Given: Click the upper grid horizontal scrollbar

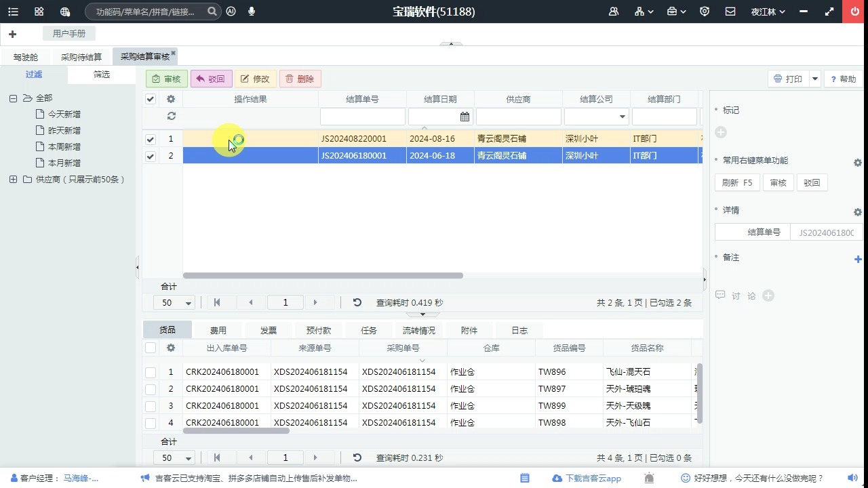Looking at the screenshot, I should [323, 276].
